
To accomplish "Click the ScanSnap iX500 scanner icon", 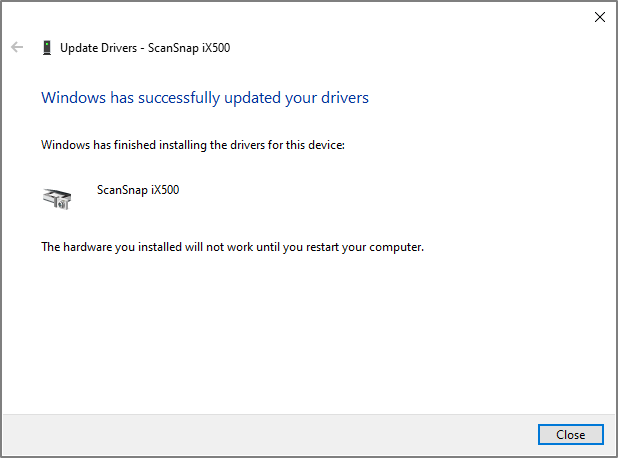I will [x=57, y=199].
